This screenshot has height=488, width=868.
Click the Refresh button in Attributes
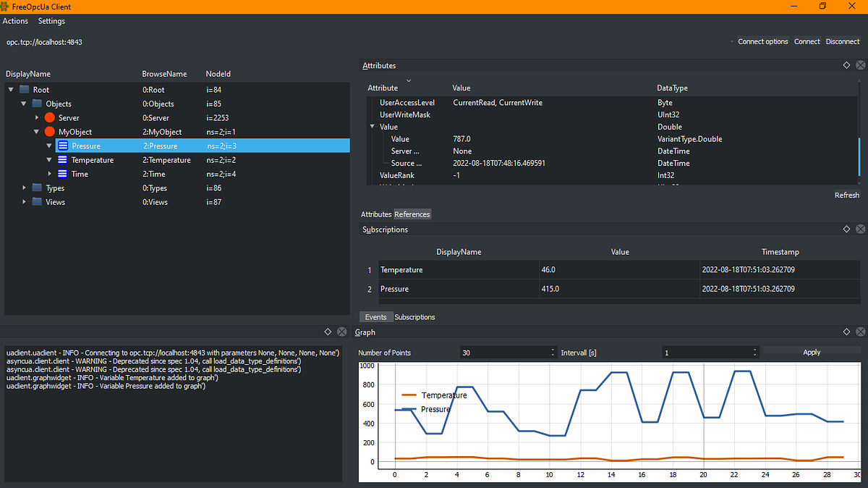(847, 195)
